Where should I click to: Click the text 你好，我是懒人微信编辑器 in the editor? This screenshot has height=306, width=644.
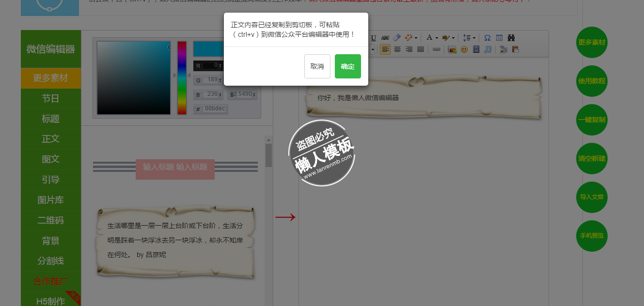pos(358,98)
